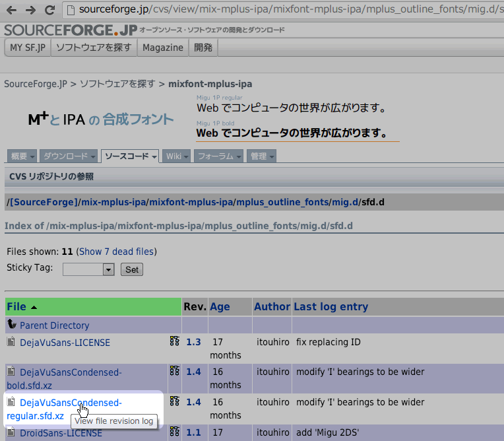504x441 pixels.
Task: Click "add 'Migu 2DS'" log entry text
Action: 328,432
